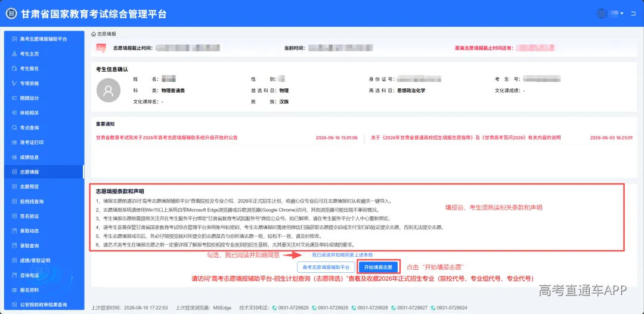644x314 pixels.
Task: Click the 思想政治化学 subject value
Action: click(411, 90)
